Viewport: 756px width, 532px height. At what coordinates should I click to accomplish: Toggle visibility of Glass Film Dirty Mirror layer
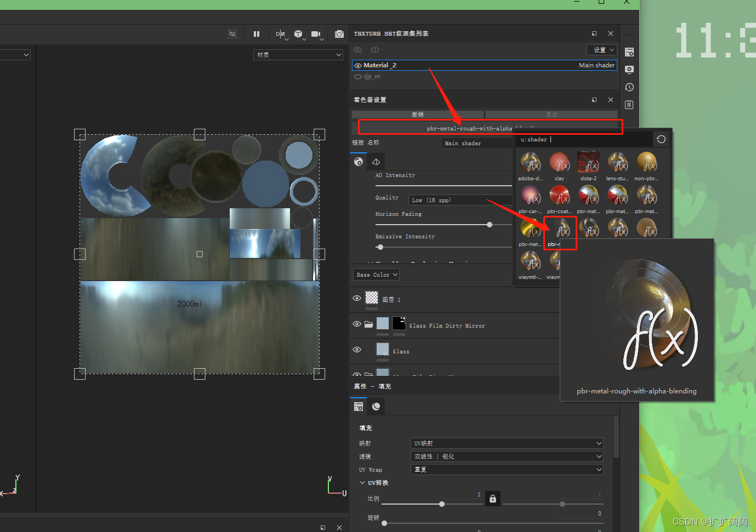point(357,324)
